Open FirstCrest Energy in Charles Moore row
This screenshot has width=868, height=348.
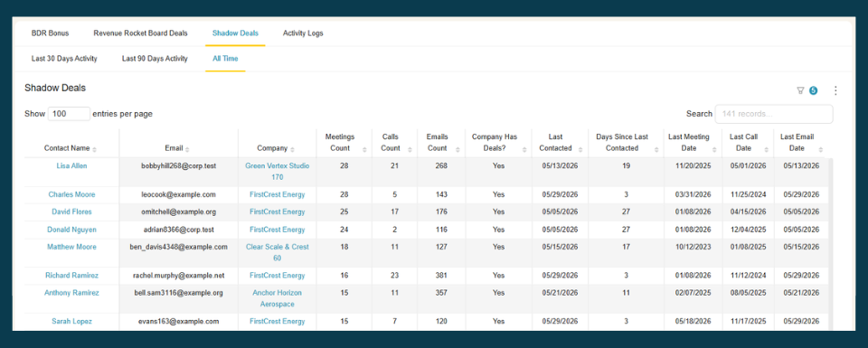278,194
